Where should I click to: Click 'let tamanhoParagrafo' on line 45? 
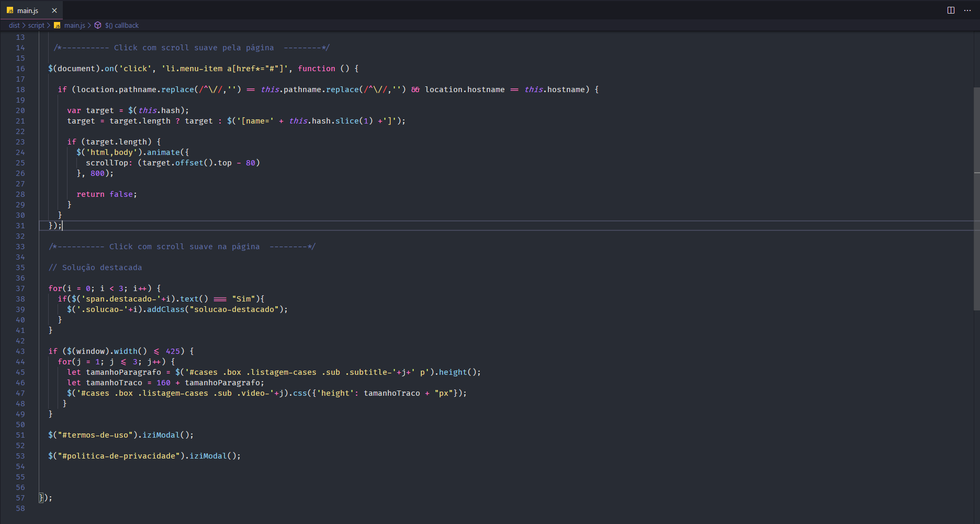coord(114,372)
